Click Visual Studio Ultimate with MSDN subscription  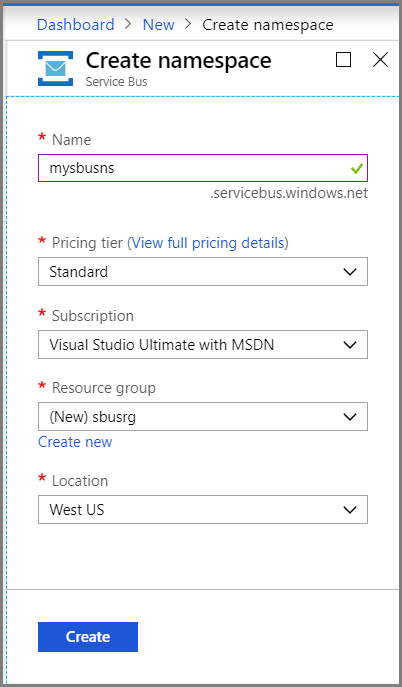[x=203, y=345]
